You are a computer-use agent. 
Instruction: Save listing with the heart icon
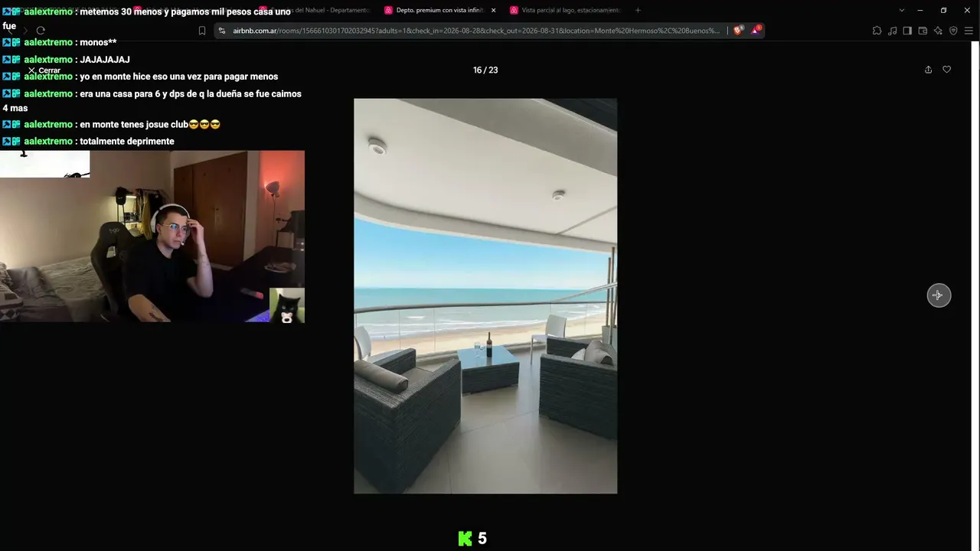click(946, 70)
